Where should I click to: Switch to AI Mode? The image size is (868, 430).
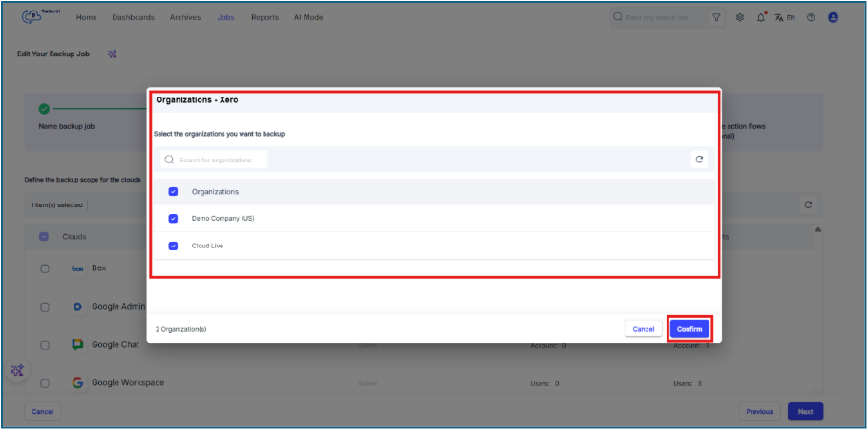[308, 18]
